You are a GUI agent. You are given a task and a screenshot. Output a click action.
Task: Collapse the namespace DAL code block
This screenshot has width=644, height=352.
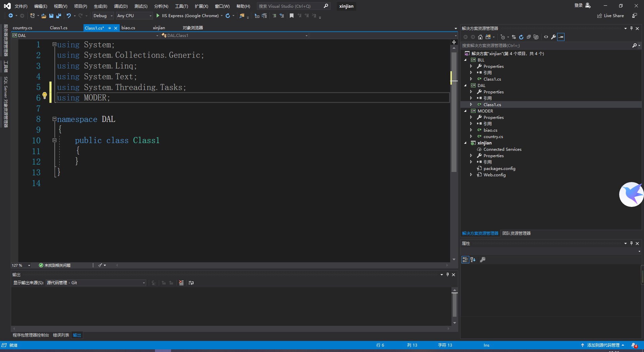point(54,119)
